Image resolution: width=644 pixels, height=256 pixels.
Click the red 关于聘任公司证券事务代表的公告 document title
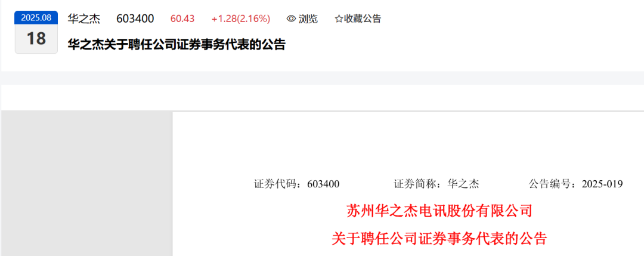(439, 238)
